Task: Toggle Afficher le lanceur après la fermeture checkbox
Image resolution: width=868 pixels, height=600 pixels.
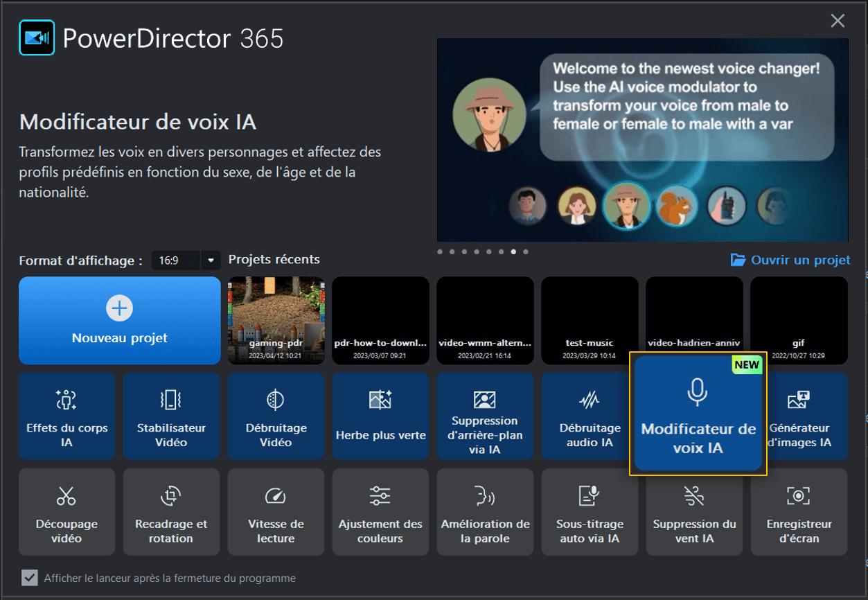Action: [29, 578]
